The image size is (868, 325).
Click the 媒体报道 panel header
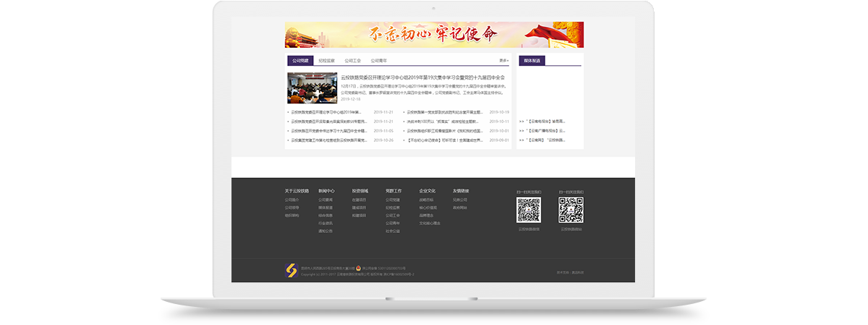pyautogui.click(x=533, y=61)
